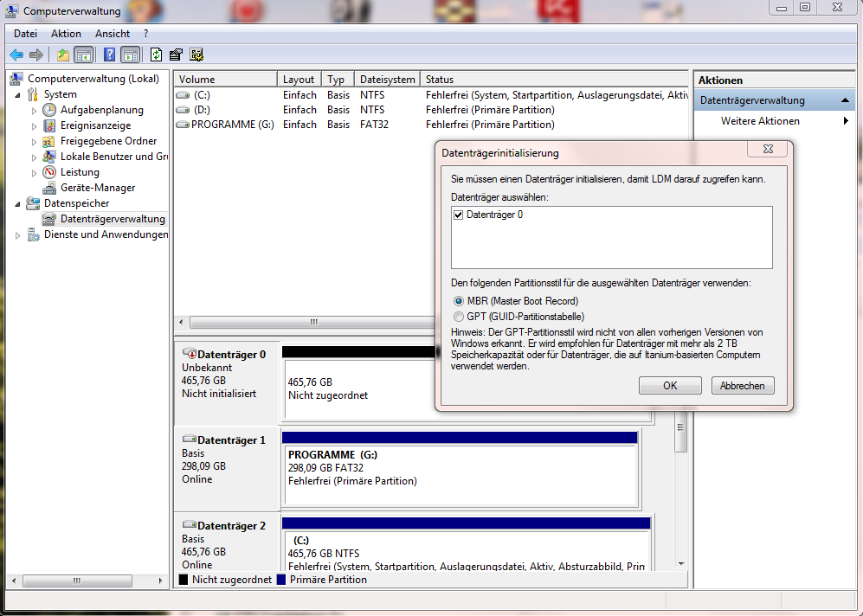Choose GPT (GUID-Partitionstabelle) partition style

[x=459, y=317]
